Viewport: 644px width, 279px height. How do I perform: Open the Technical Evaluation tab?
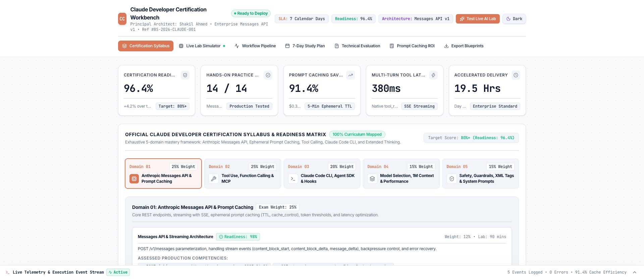pos(357,46)
